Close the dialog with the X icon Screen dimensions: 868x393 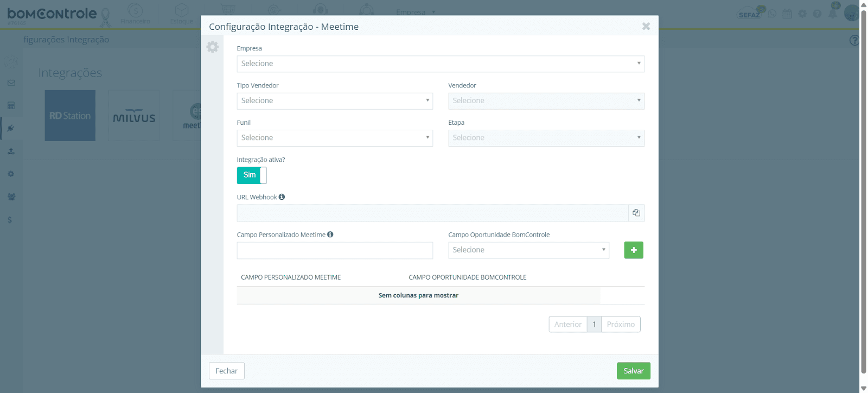pos(646,26)
